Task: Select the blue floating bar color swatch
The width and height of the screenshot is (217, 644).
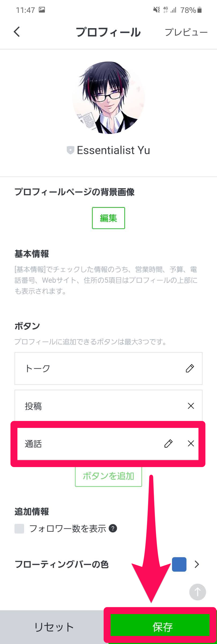Action: click(179, 564)
